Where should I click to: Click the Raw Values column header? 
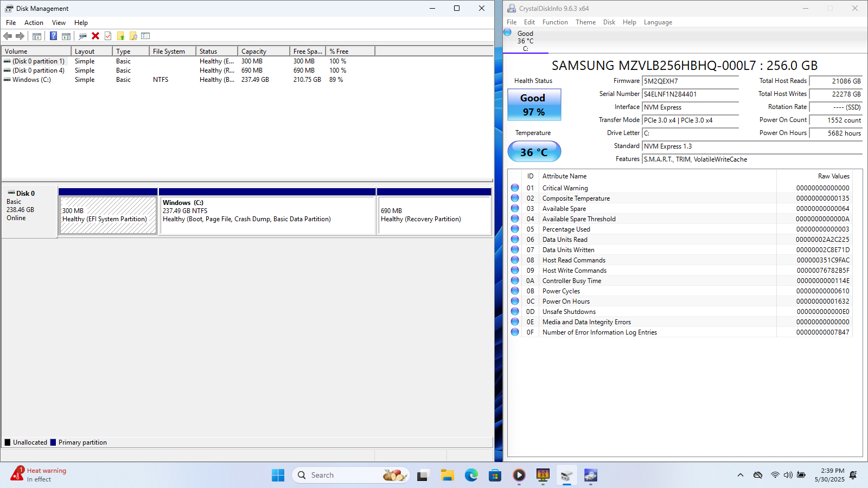pyautogui.click(x=814, y=176)
